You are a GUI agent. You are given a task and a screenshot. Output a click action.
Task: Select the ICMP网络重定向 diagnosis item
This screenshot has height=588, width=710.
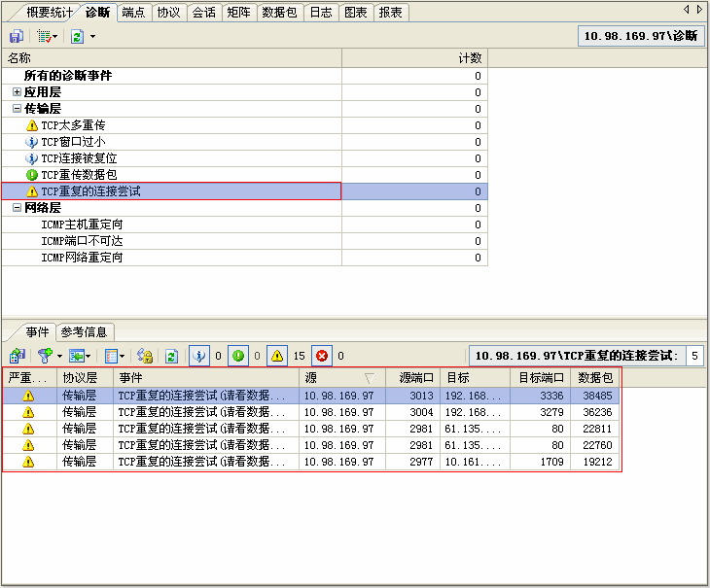pyautogui.click(x=244, y=258)
